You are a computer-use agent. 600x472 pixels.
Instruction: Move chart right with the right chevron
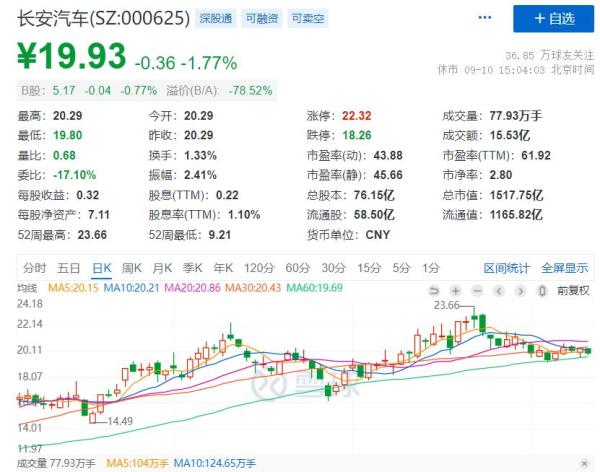520,291
